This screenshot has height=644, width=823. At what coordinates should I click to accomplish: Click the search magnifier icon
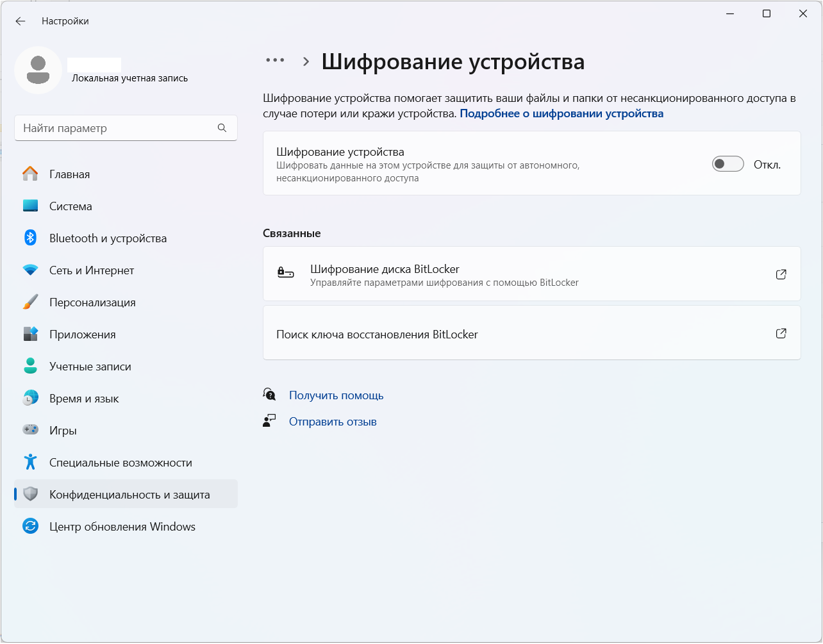[222, 128]
